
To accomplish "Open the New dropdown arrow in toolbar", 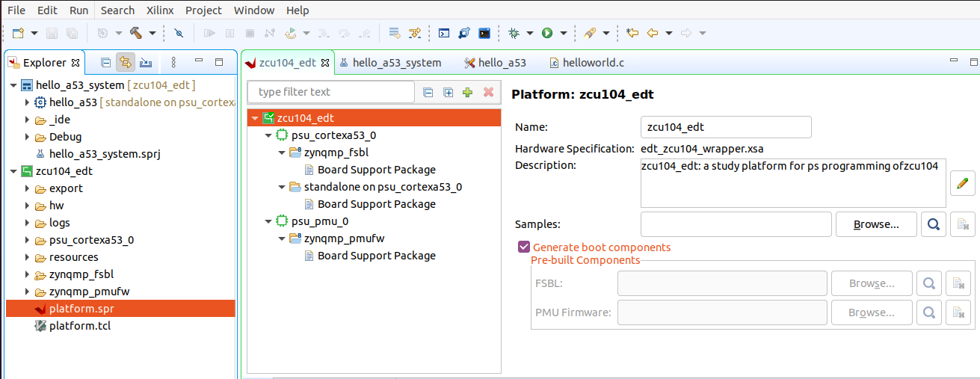I will point(34,34).
